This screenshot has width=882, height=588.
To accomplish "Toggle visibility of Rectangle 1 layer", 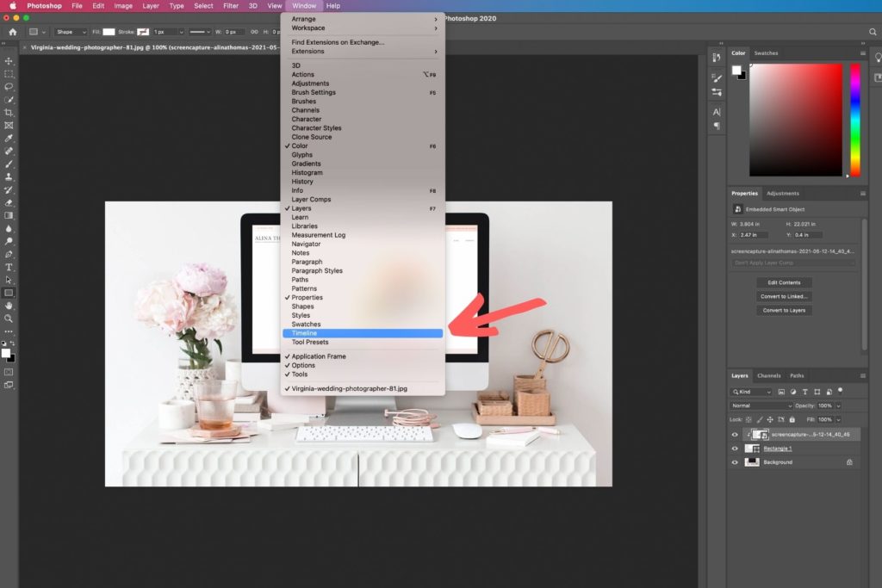I will pyautogui.click(x=735, y=448).
